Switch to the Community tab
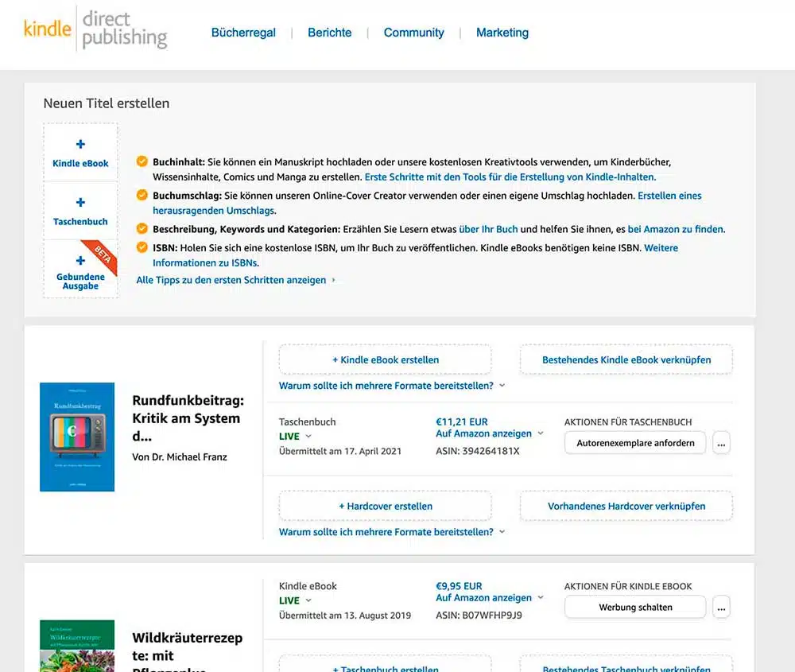The height and width of the screenshot is (672, 795). pyautogui.click(x=413, y=33)
